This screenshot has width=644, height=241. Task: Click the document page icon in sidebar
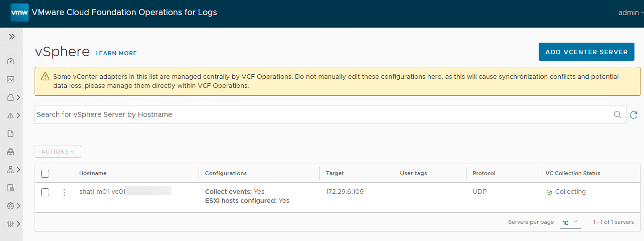click(x=11, y=134)
